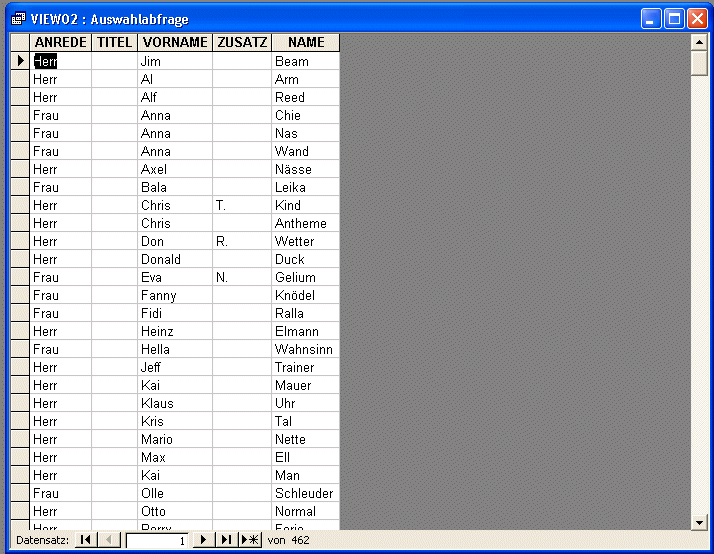Click the name cell 'Leika'
This screenshot has width=714, height=554.
tap(306, 187)
